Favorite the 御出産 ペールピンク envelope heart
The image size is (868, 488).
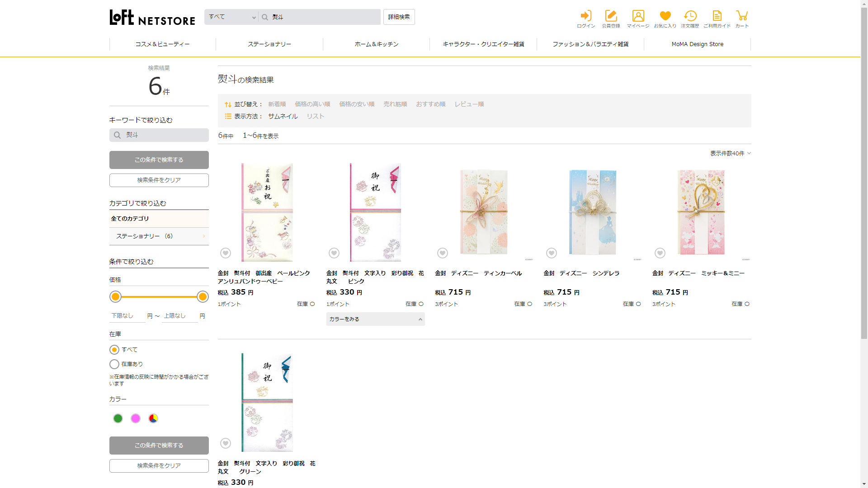click(226, 253)
